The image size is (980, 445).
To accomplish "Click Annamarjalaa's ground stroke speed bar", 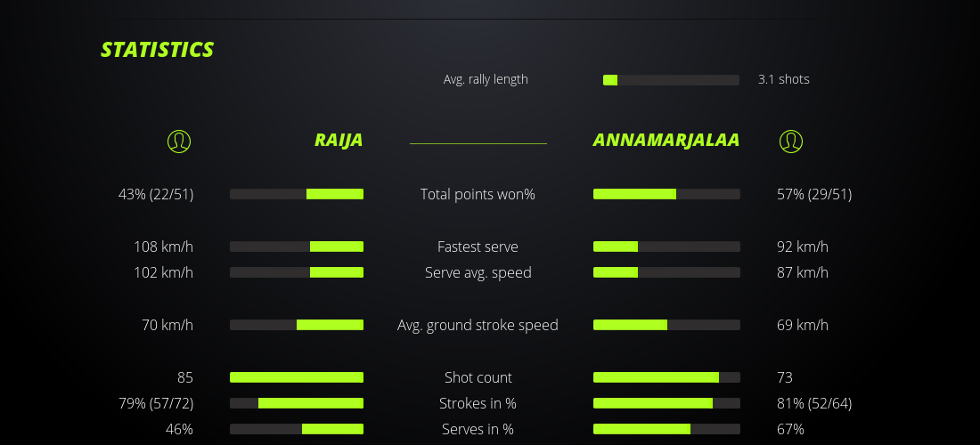I will [x=666, y=325].
